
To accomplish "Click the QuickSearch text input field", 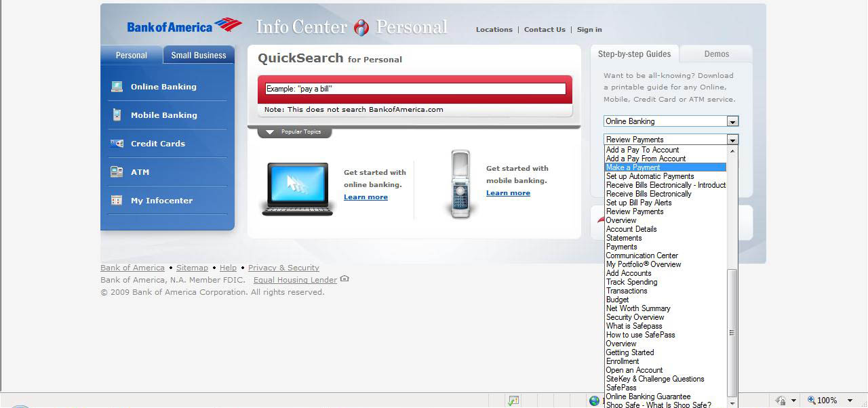I will (x=415, y=89).
